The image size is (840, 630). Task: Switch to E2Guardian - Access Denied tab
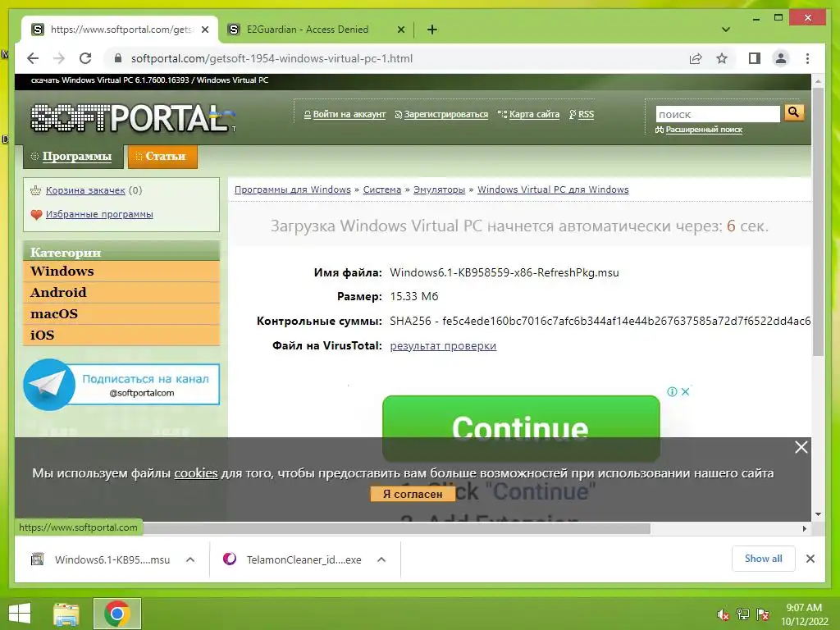[x=316, y=30]
